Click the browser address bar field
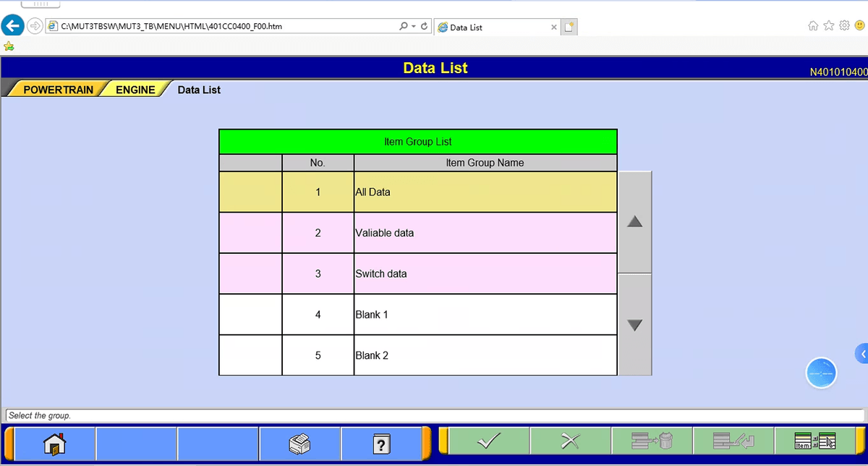Screen dimensions: 868x466 (x=217, y=27)
